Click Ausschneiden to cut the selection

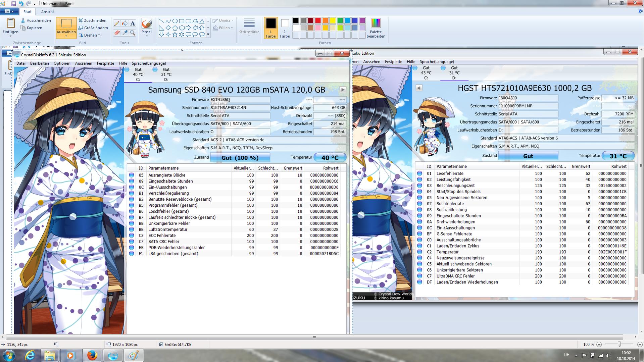(x=36, y=20)
